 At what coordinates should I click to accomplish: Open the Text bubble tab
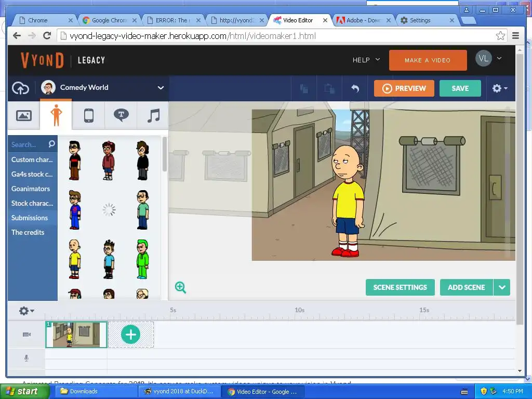[121, 116]
